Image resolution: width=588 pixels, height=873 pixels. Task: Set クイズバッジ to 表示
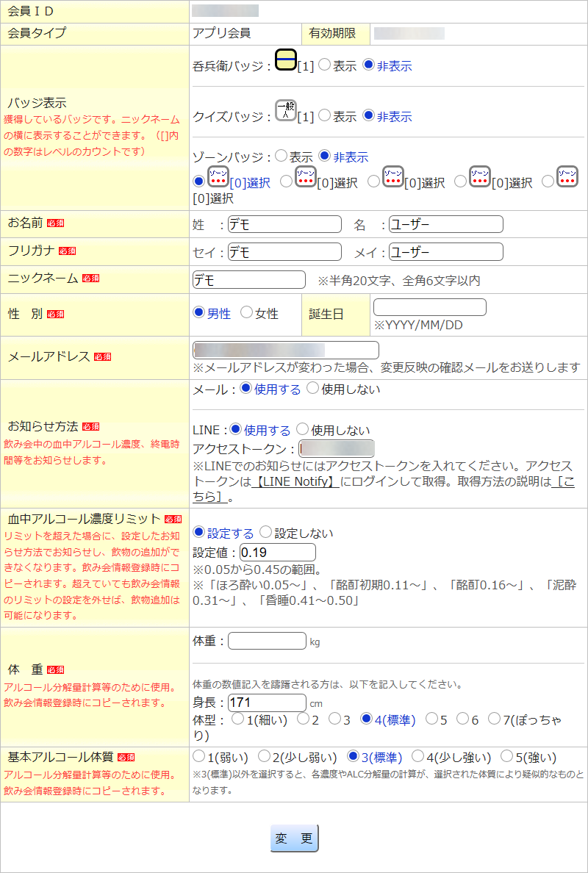325,116
